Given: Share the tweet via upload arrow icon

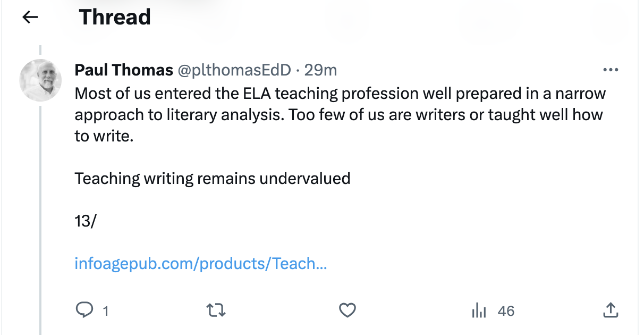Looking at the screenshot, I should tap(611, 310).
